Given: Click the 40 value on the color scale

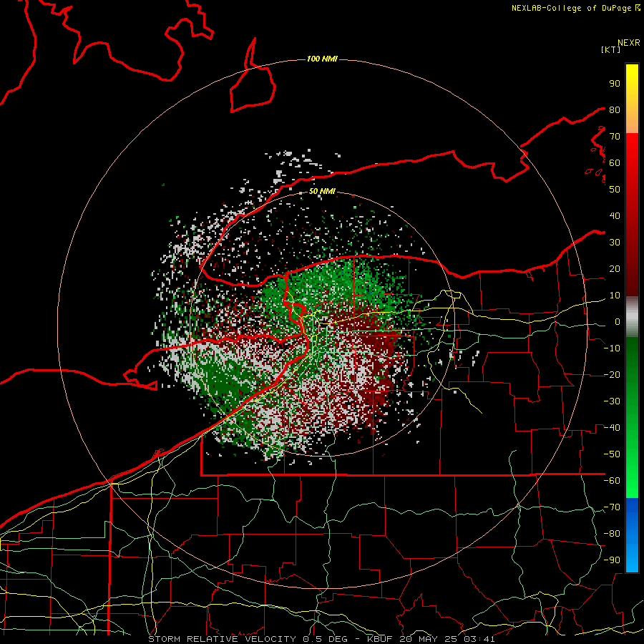Looking at the screenshot, I should (x=615, y=215).
